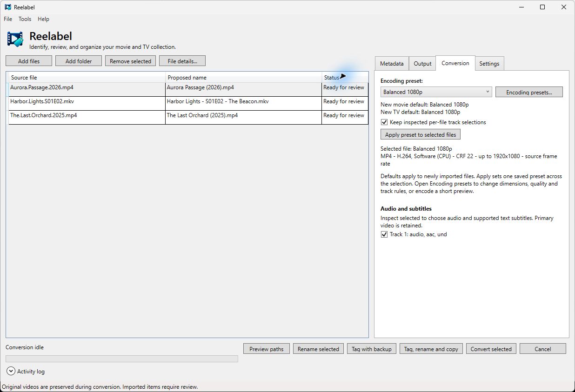
Task: Click the status bar Original videos message
Action: tap(100, 387)
